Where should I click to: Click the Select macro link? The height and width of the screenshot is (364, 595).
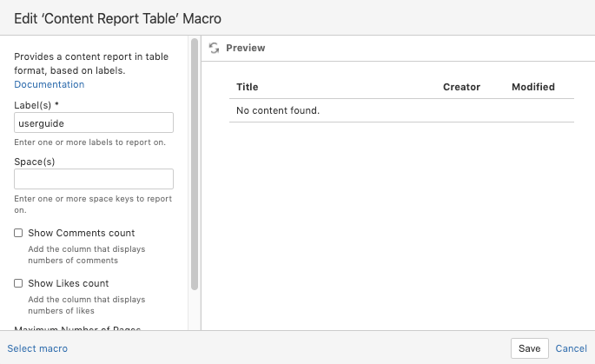[37, 348]
